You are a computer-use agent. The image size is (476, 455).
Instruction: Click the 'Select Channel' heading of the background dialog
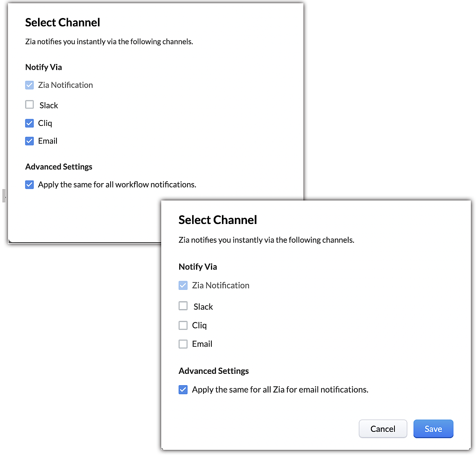click(x=62, y=22)
